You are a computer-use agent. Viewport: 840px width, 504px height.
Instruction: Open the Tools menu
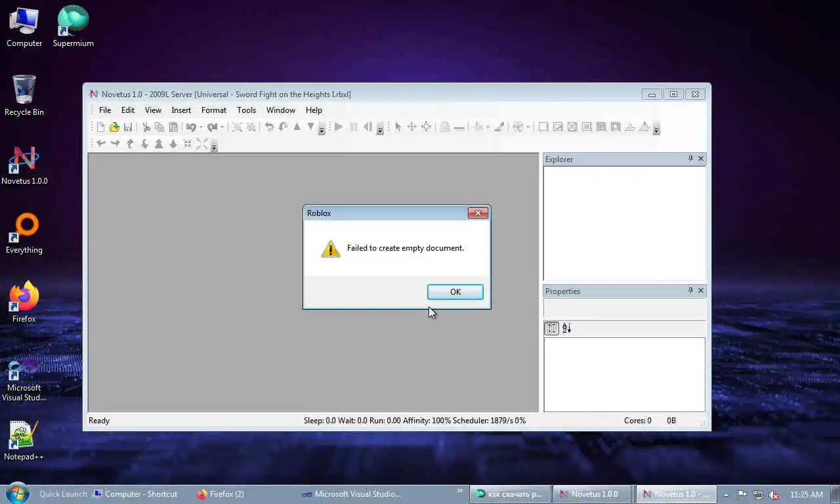[x=246, y=110]
